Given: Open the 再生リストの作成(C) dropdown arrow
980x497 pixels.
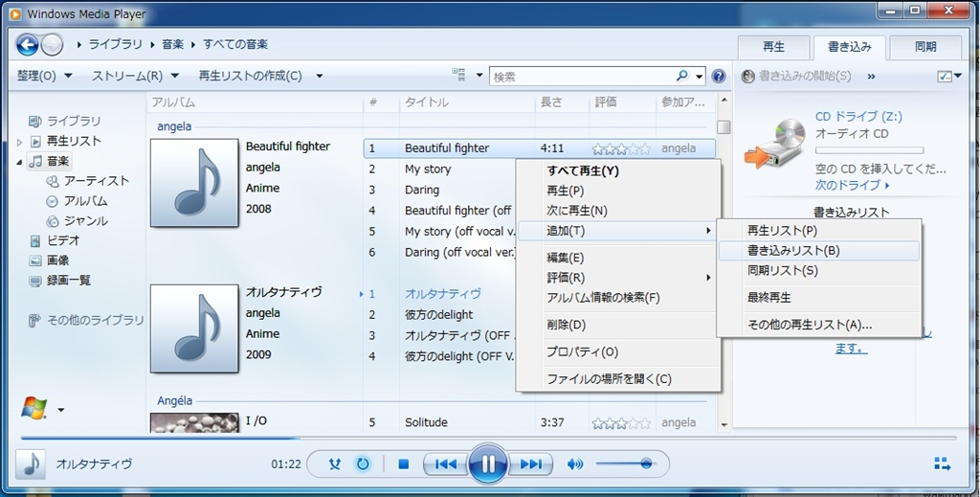Looking at the screenshot, I should (x=320, y=77).
